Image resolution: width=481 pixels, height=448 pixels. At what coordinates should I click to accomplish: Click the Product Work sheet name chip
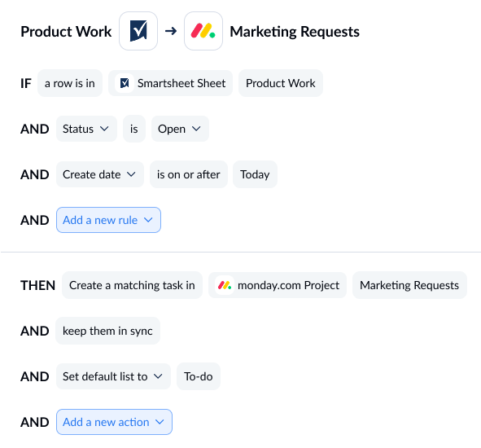[281, 83]
